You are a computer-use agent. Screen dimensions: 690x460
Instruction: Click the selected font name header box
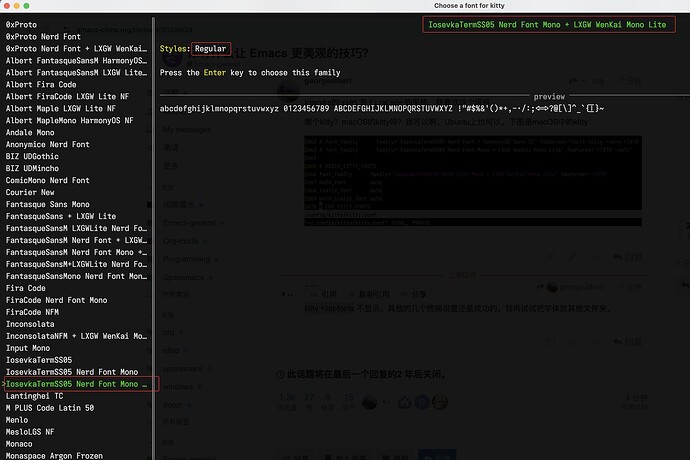[x=547, y=24]
